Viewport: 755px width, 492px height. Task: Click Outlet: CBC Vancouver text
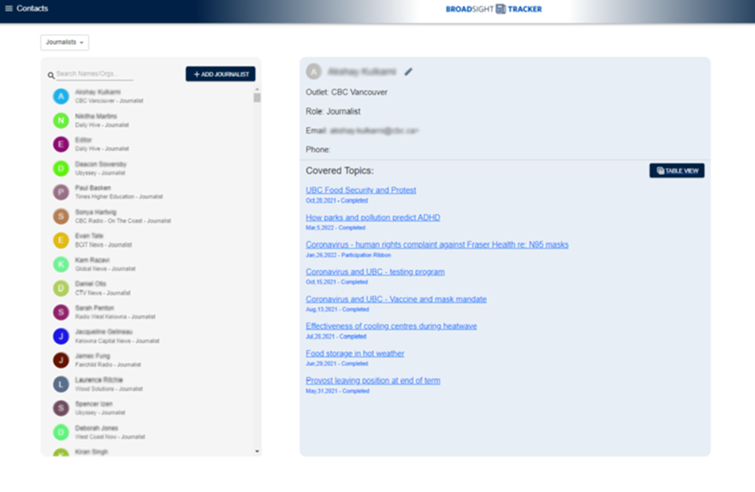pyautogui.click(x=346, y=92)
